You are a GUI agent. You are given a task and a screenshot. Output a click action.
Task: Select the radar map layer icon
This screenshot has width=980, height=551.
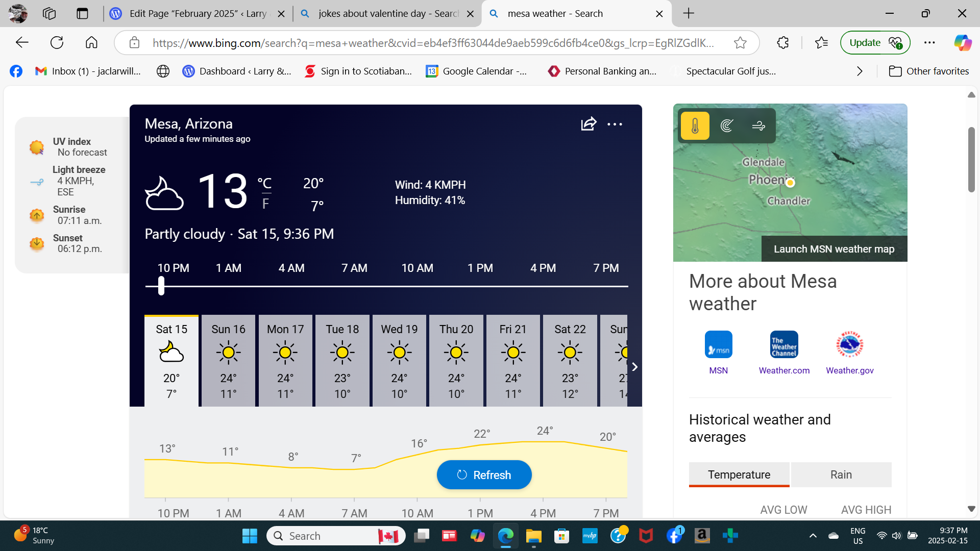(727, 126)
